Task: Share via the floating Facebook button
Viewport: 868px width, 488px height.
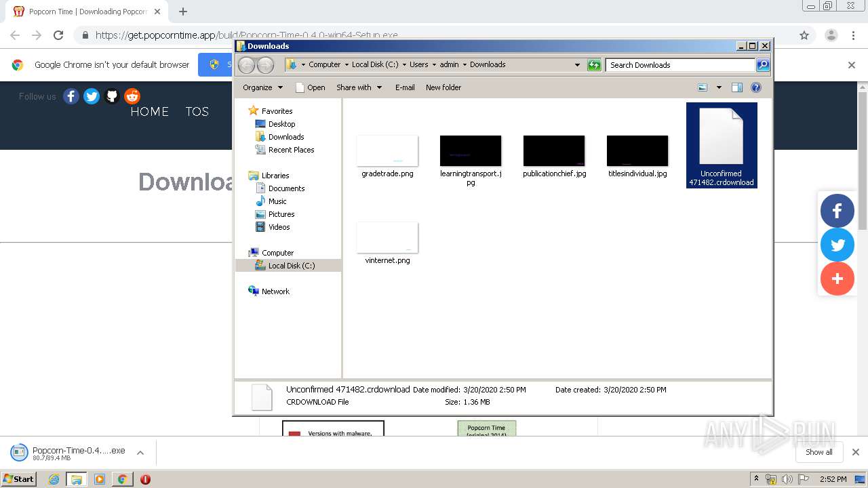Action: (x=837, y=210)
